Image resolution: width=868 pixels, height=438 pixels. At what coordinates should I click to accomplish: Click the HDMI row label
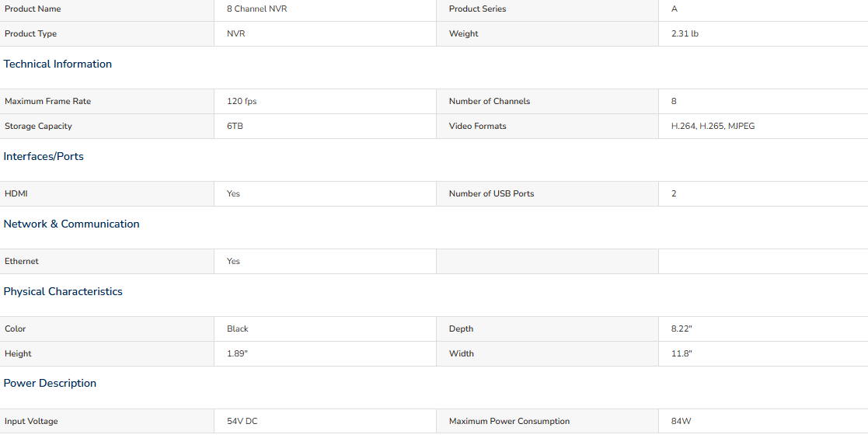point(16,193)
